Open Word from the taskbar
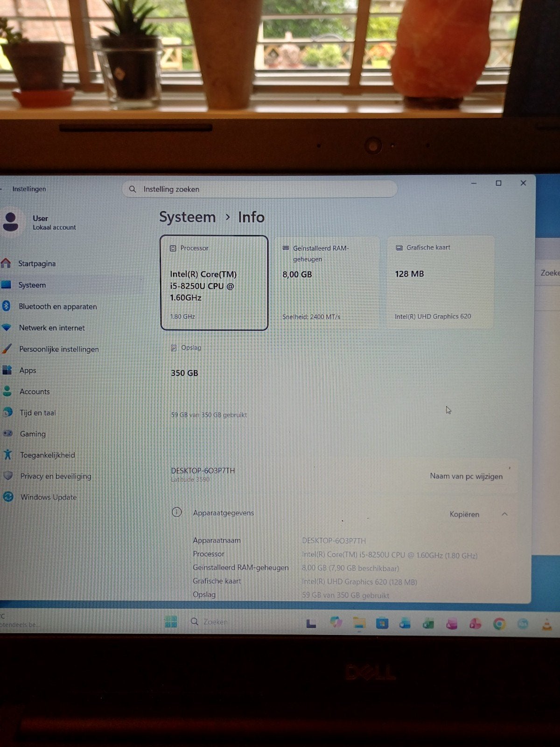The height and width of the screenshot is (747, 560). click(405, 623)
